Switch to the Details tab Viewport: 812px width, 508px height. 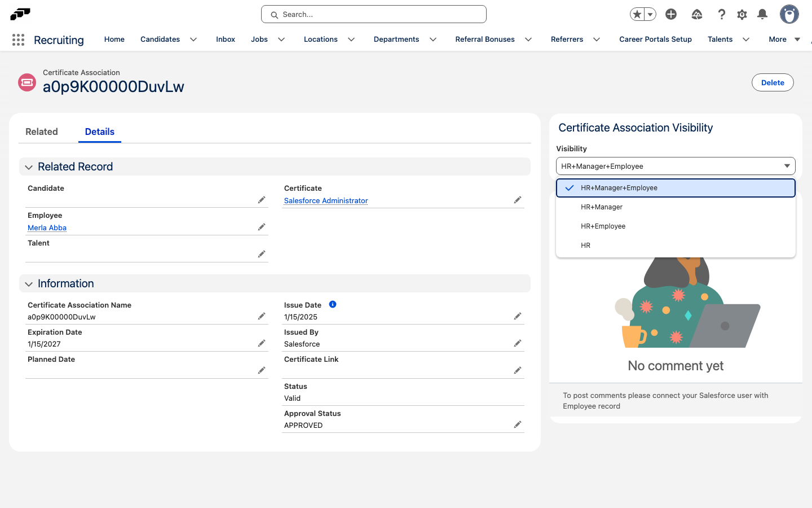coord(100,132)
